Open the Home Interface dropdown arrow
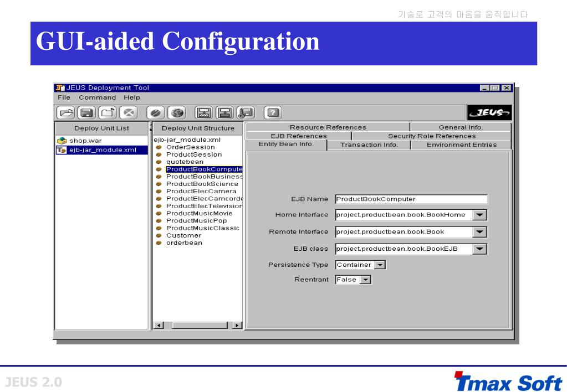The width and height of the screenshot is (567, 392). [x=479, y=215]
